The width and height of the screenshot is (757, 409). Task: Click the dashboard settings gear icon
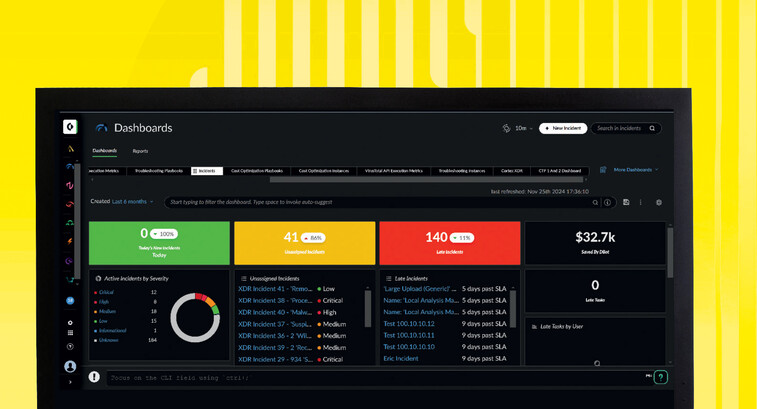658,202
